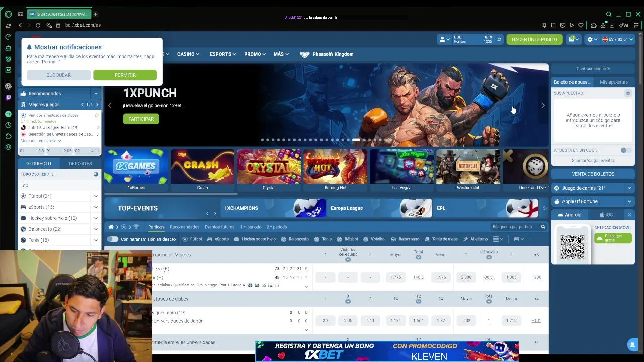Open a new browser tab with plus
Image resolution: width=644 pixels, height=362 pixels.
95,14
